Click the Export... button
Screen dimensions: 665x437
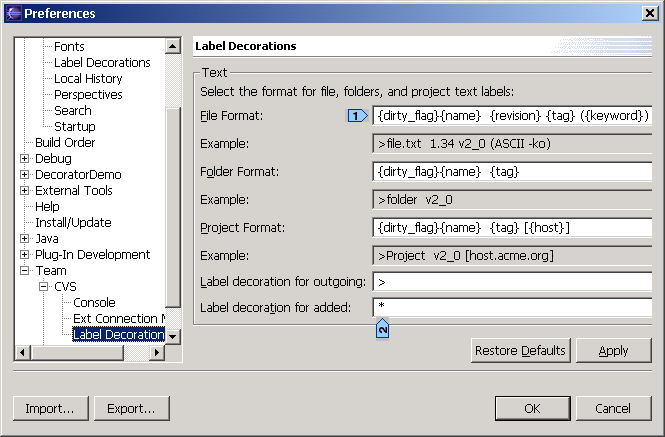131,409
